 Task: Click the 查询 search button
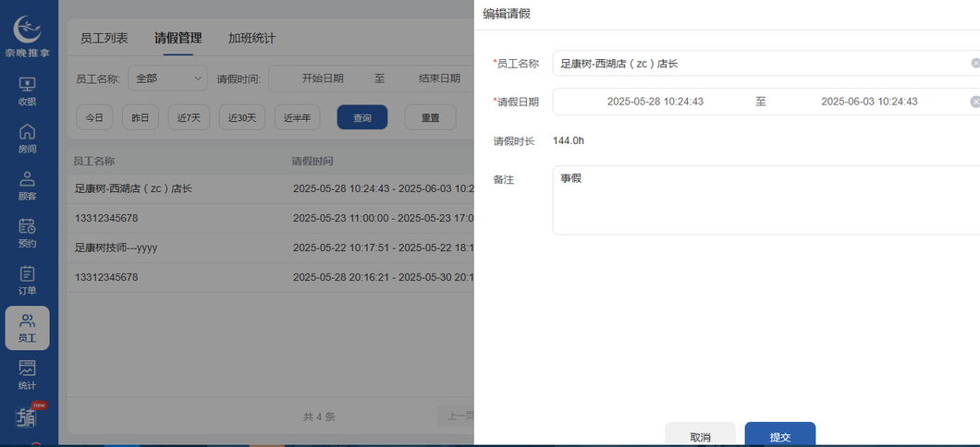click(x=362, y=117)
